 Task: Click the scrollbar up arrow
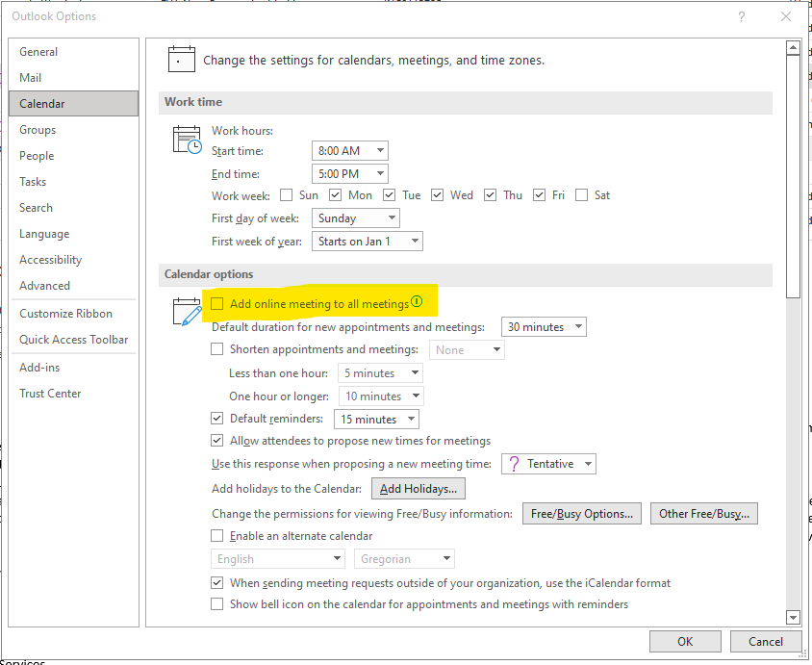793,45
